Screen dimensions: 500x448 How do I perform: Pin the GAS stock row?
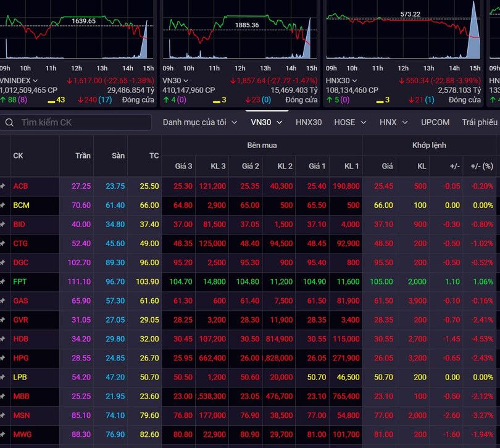pyautogui.click(x=3, y=301)
